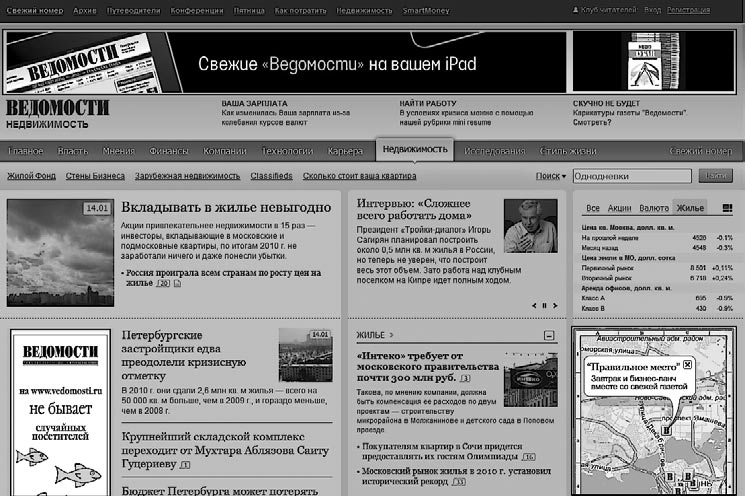Click Петербургские застройщики article thumbnail
Image resolution: width=745 pixels, height=496 pixels.
(306, 355)
